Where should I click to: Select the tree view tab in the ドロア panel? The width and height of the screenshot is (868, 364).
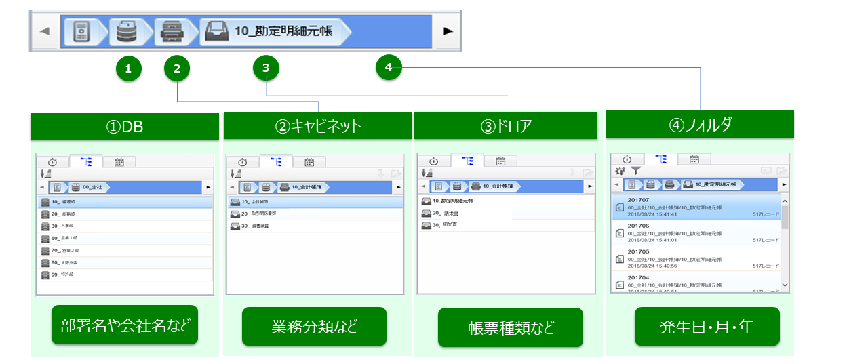click(467, 161)
